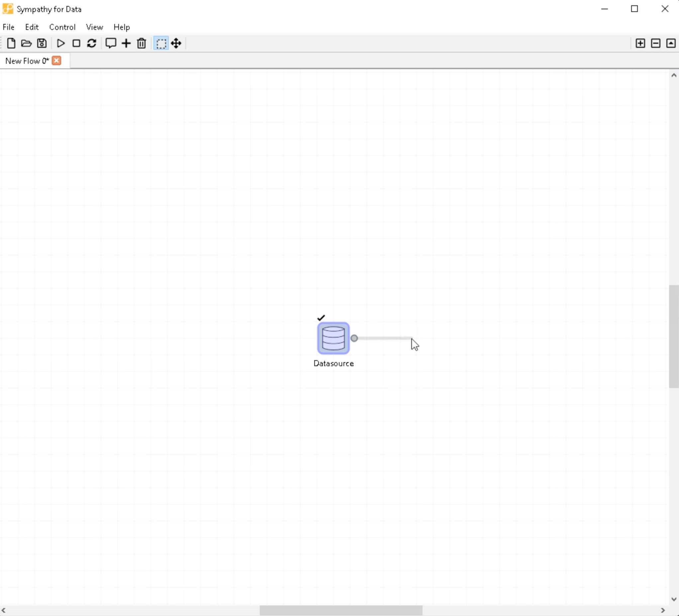679x616 pixels.
Task: Close the Sympathy for Data window
Action: [x=665, y=9]
